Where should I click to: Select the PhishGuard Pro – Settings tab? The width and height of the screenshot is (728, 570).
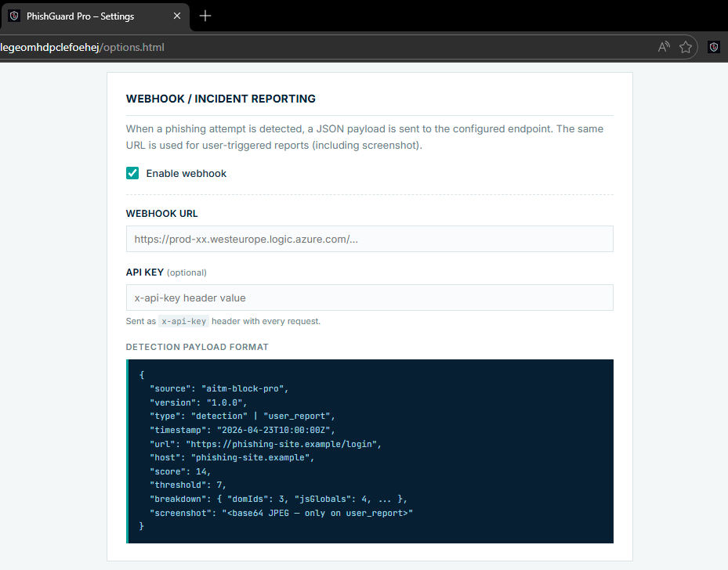coord(94,16)
